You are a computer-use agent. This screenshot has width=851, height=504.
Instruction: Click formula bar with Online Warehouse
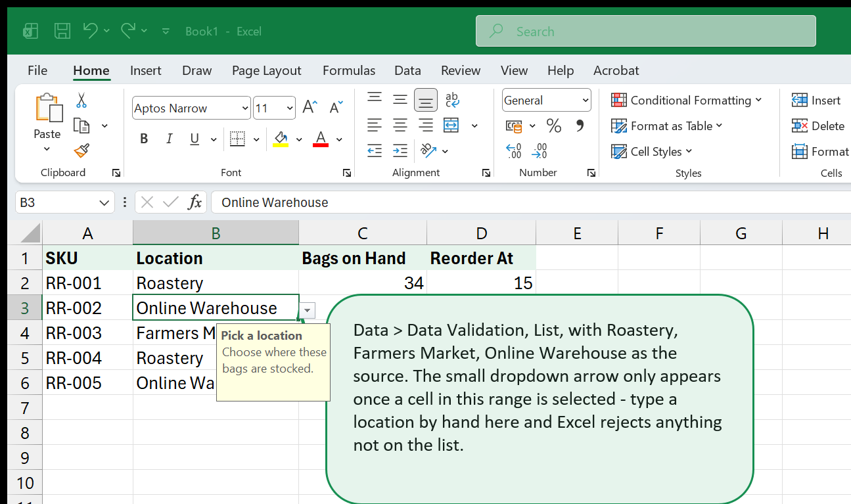[x=530, y=202]
